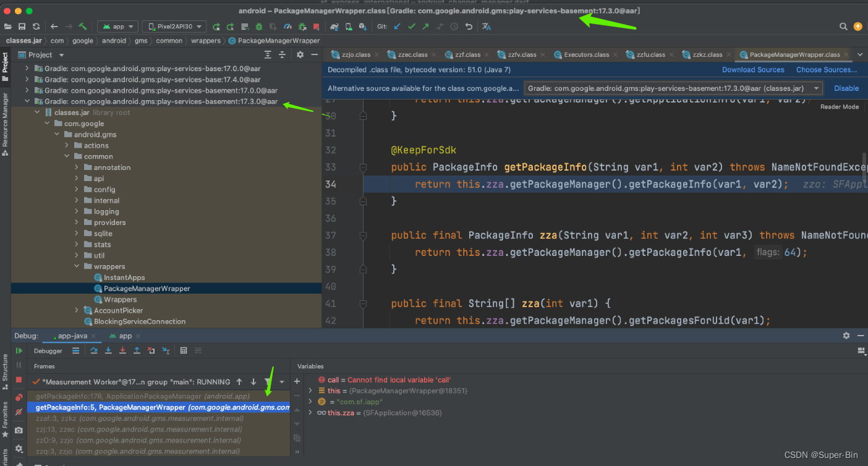Click the Build hammer icon in toolbar
This screenshot has width=868, height=466.
pyautogui.click(x=83, y=27)
